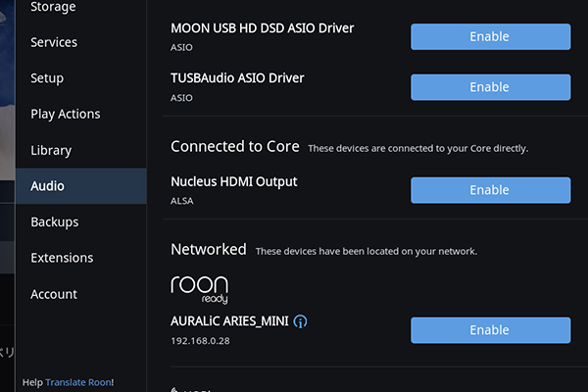Image resolution: width=588 pixels, height=392 pixels.
Task: Follow the Translate Roon! link
Action: tap(79, 382)
